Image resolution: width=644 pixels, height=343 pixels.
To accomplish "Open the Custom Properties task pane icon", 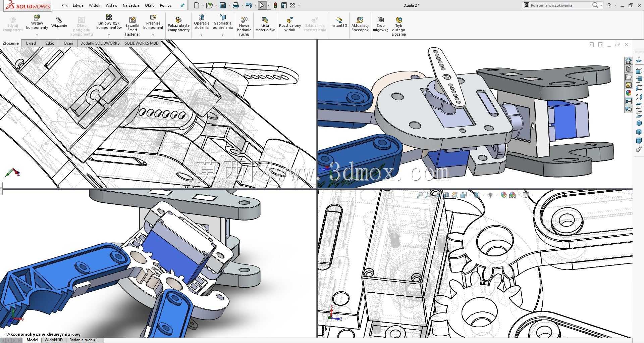I will pos(629,101).
